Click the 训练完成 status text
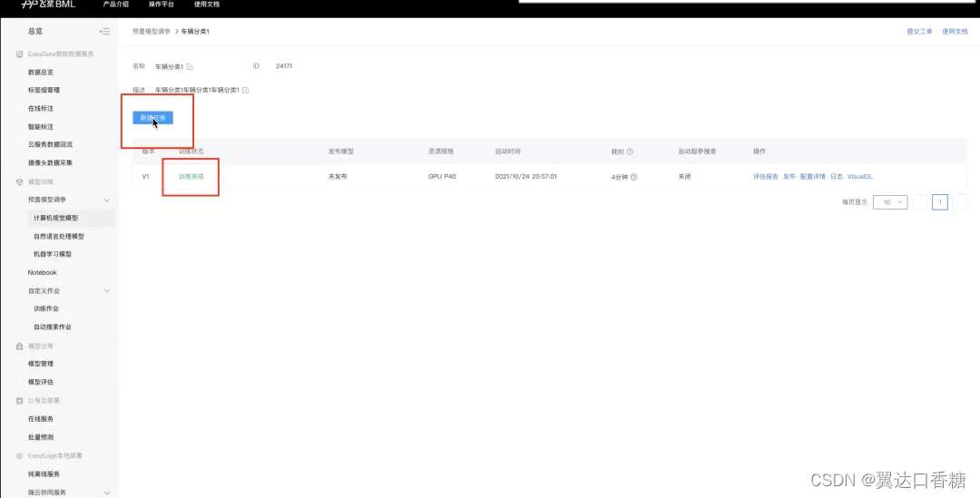The image size is (980, 498). tap(191, 177)
